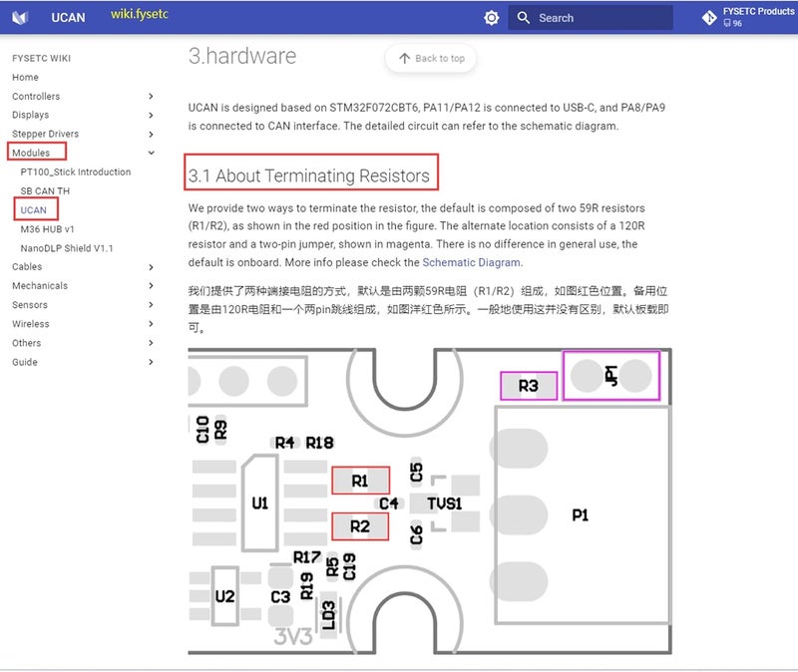Expand the Displays section chevron
This screenshot has height=672, width=798.
point(151,115)
